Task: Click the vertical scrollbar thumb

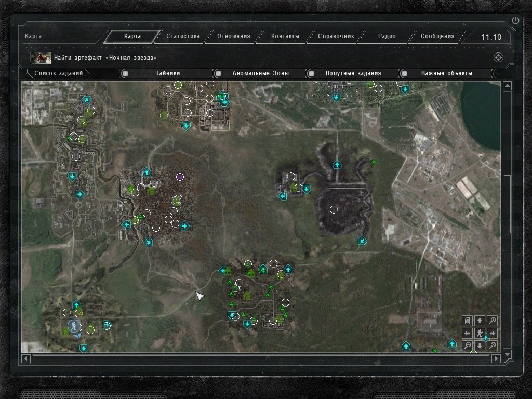Action: [x=507, y=204]
